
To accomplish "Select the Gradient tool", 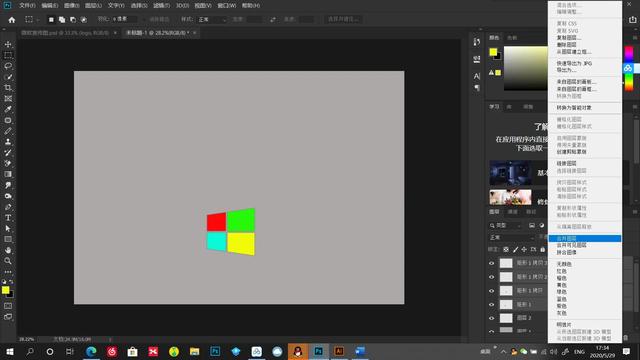I will pyautogui.click(x=8, y=174).
